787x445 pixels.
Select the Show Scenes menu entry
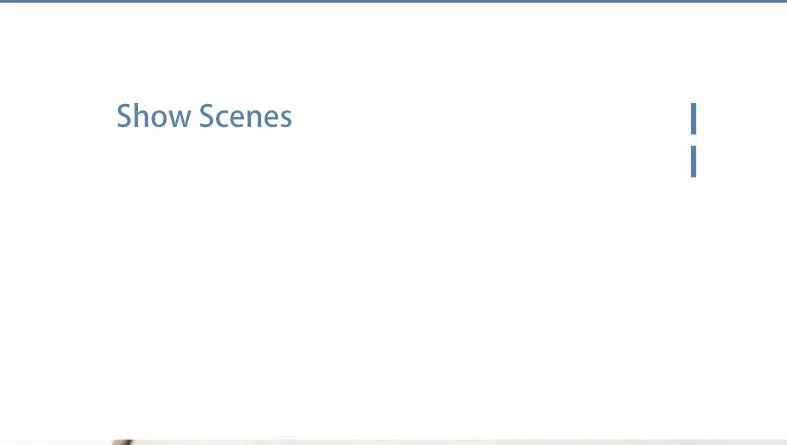click(x=204, y=116)
